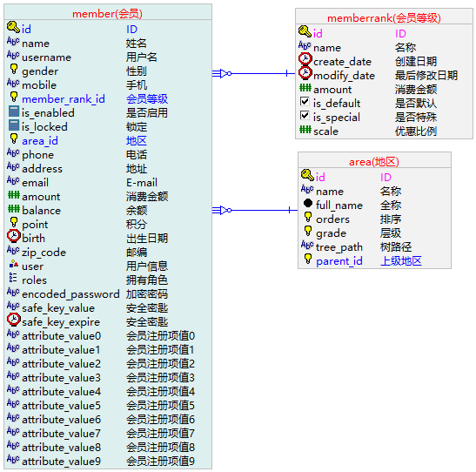Image resolution: width=476 pixels, height=472 pixels.
Task: Click the key icon in area table
Action: point(307,175)
